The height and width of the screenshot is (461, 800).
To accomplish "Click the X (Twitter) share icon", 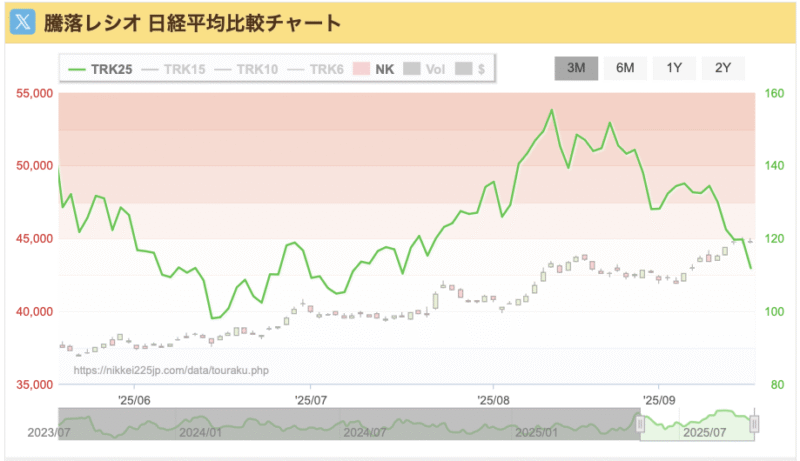I will click(x=22, y=22).
